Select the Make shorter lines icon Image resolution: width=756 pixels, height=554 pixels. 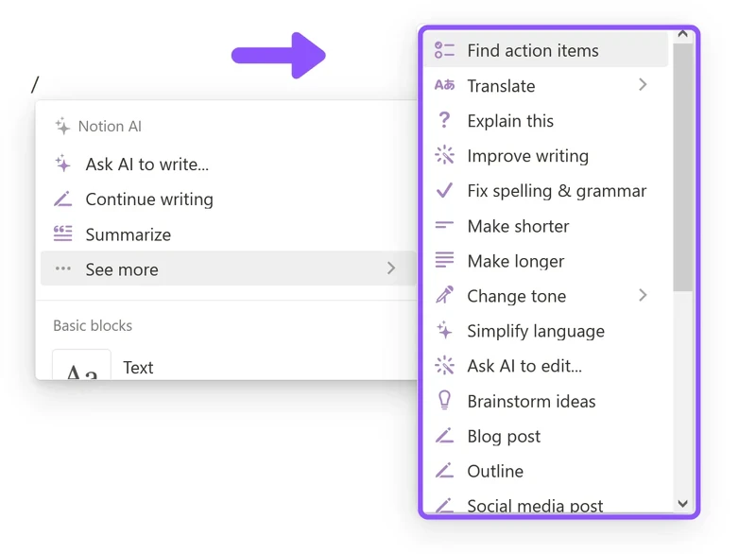point(443,226)
